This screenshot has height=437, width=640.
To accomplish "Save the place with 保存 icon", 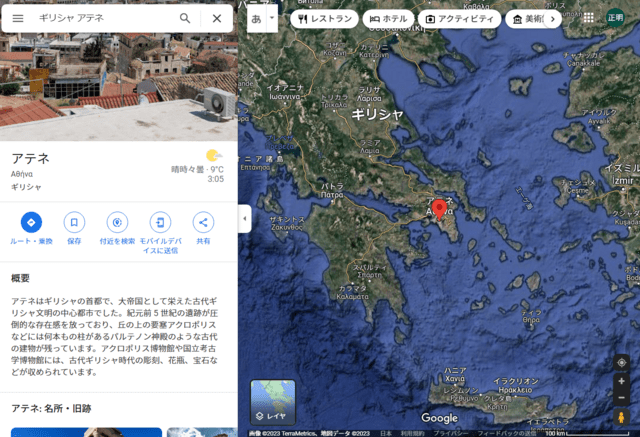I will (74, 222).
